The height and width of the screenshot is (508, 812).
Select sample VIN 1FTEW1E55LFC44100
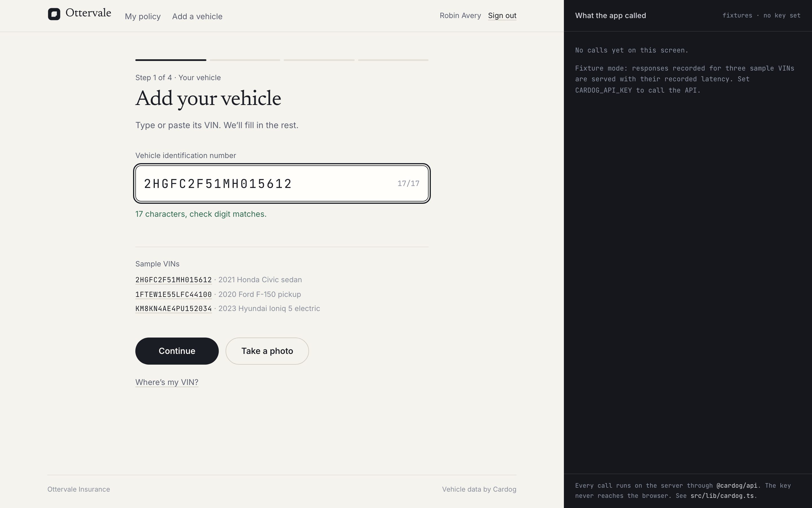173,294
